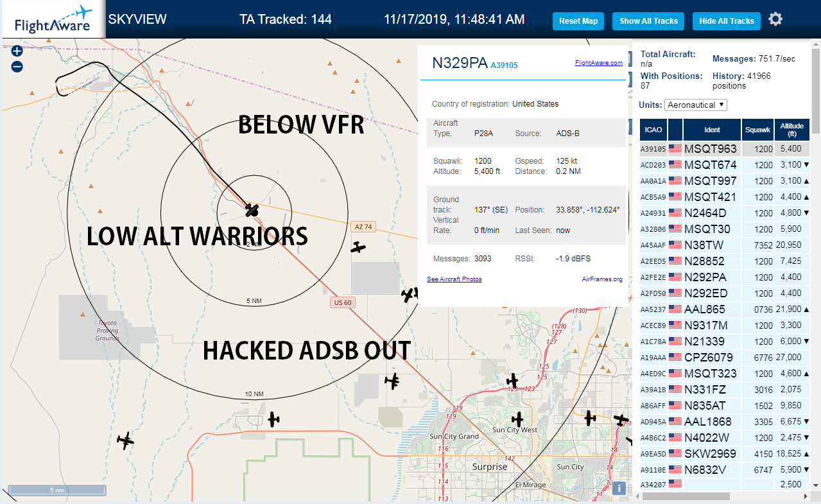This screenshot has height=504, width=821.
Task: Select aircraft N835AT
Action: point(724,406)
